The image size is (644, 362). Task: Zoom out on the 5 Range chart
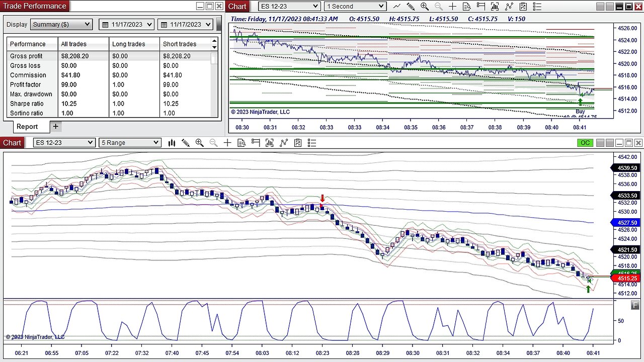213,143
